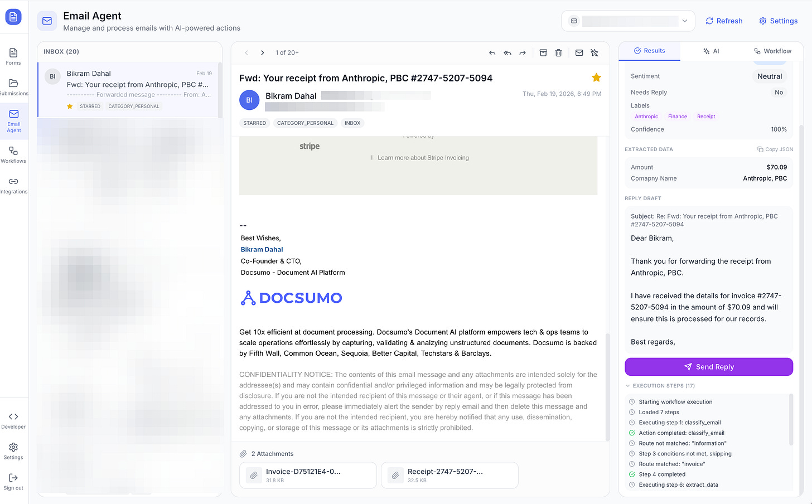Click Sign out in the sidebar
This screenshot has width=812, height=504.
[13, 482]
